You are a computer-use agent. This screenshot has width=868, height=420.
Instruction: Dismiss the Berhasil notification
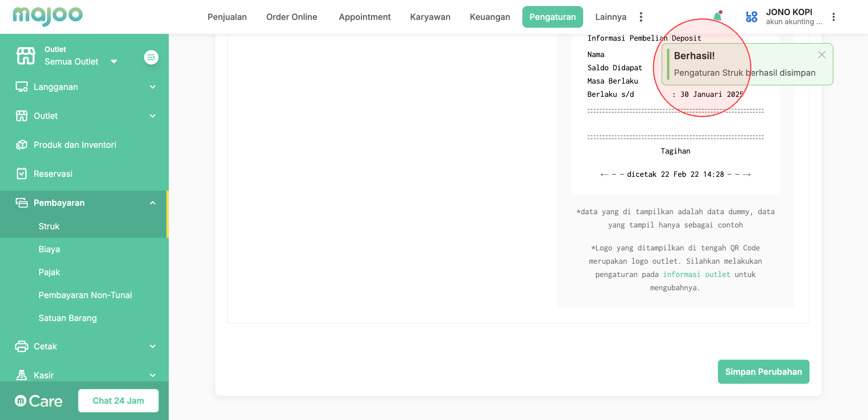pos(822,55)
